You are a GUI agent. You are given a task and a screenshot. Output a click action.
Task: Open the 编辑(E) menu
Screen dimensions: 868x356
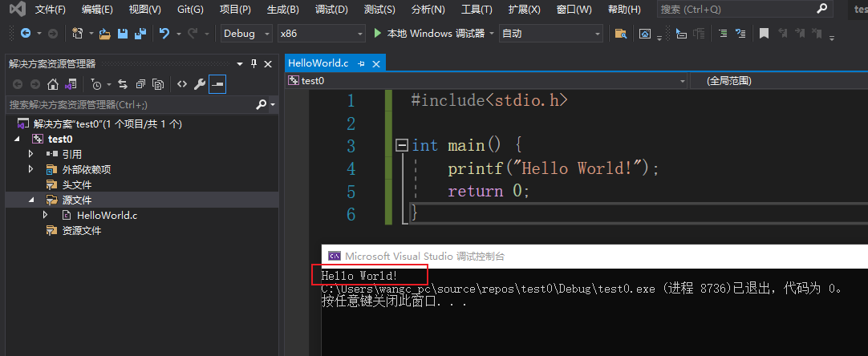pos(97,10)
